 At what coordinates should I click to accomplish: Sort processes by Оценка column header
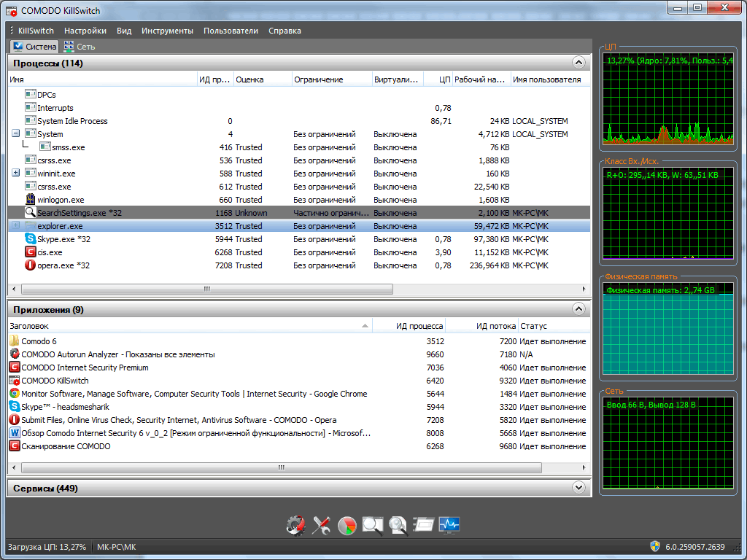pyautogui.click(x=263, y=79)
